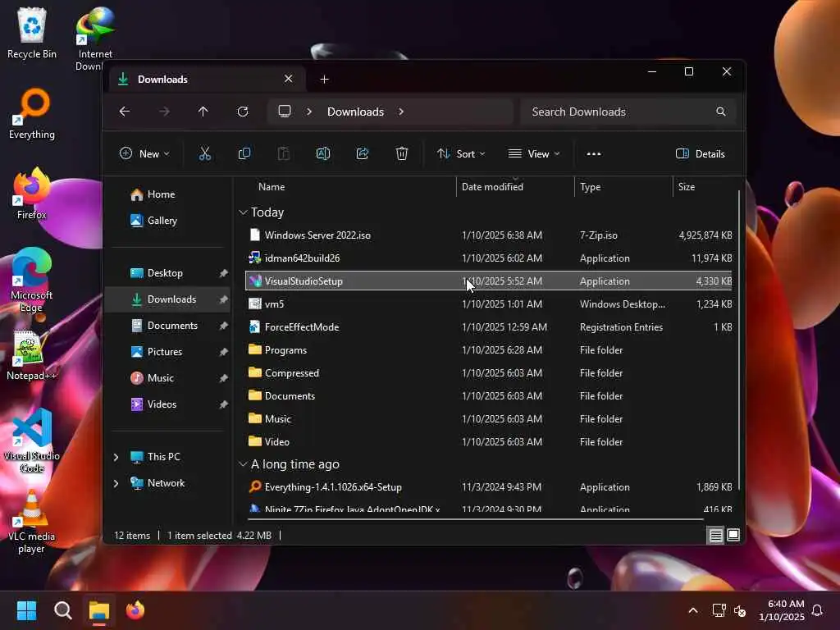Click the Copy icon in toolbar
The width and height of the screenshot is (840, 630).
[x=244, y=153]
